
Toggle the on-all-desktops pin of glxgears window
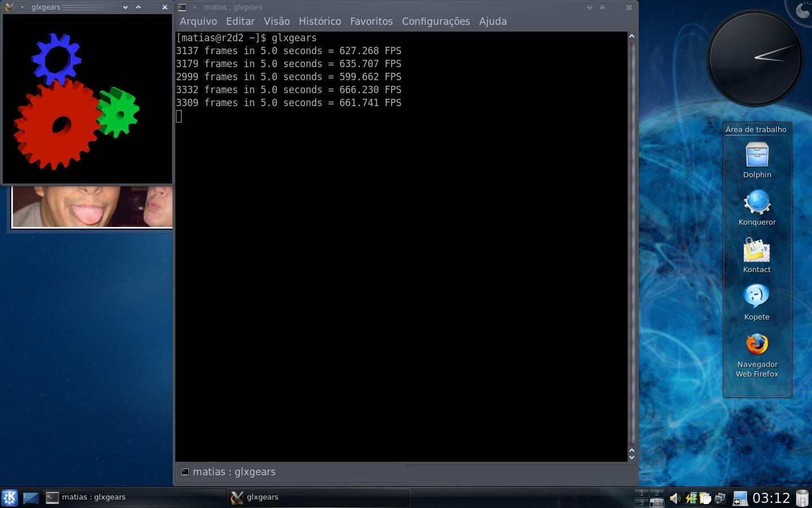tap(22, 7)
